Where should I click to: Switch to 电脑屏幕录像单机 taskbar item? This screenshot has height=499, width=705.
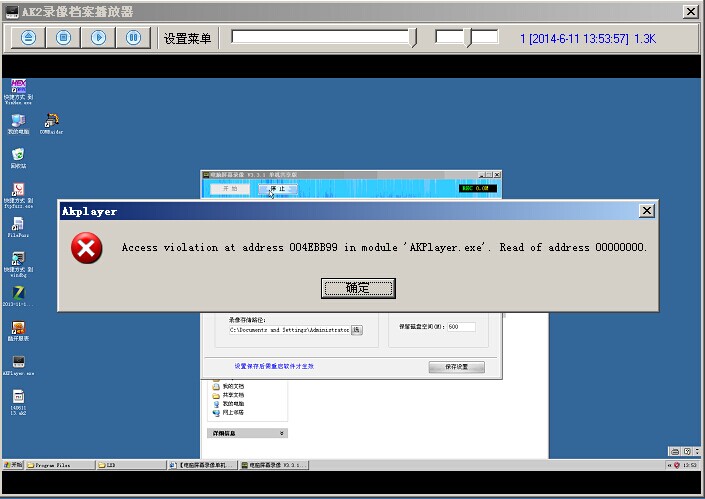[x=202, y=465]
